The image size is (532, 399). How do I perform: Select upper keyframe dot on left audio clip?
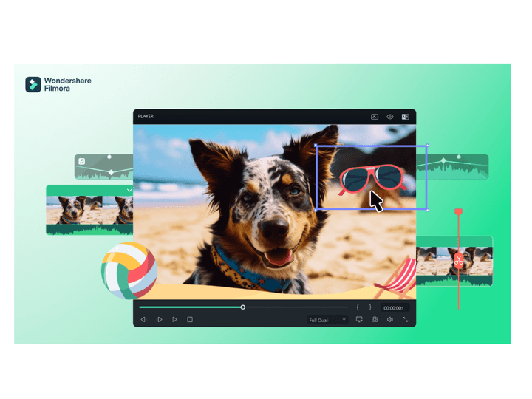click(x=109, y=157)
